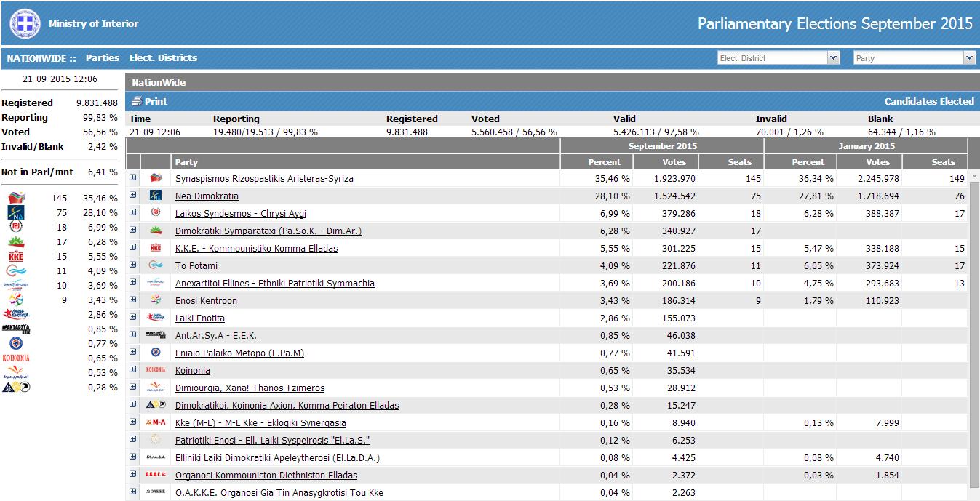Click the To Potami logo in table

coord(156,265)
